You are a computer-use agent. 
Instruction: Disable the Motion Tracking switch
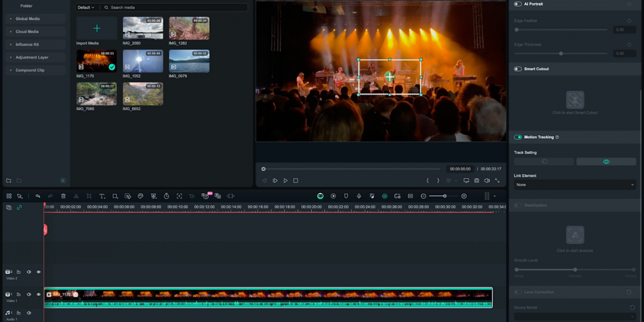click(x=518, y=137)
